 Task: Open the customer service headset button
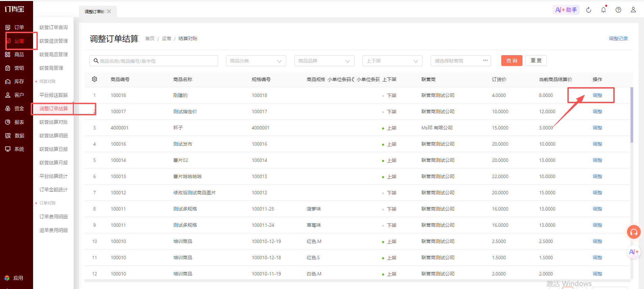click(x=634, y=232)
